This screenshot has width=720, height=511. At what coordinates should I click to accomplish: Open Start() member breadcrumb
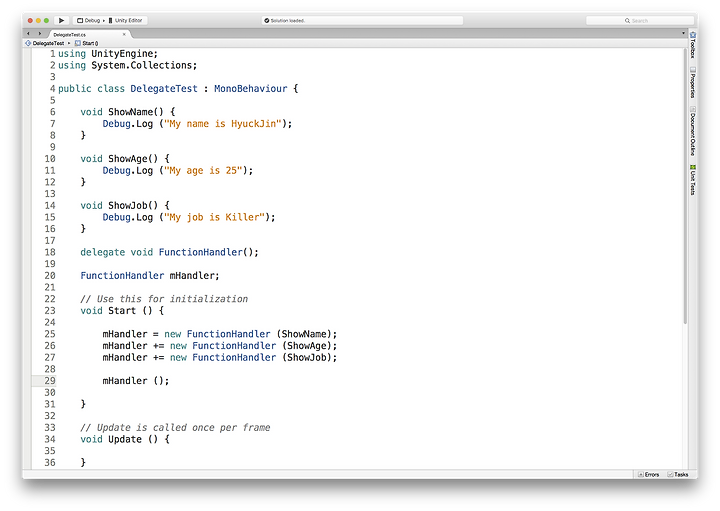tap(90, 43)
